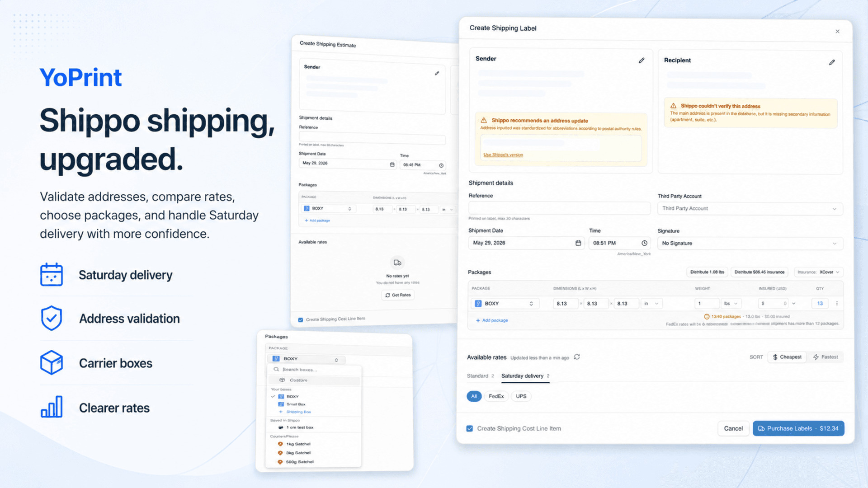Click the Reference field in Shipping Label
Image resolution: width=868 pixels, height=488 pixels.
(559, 208)
